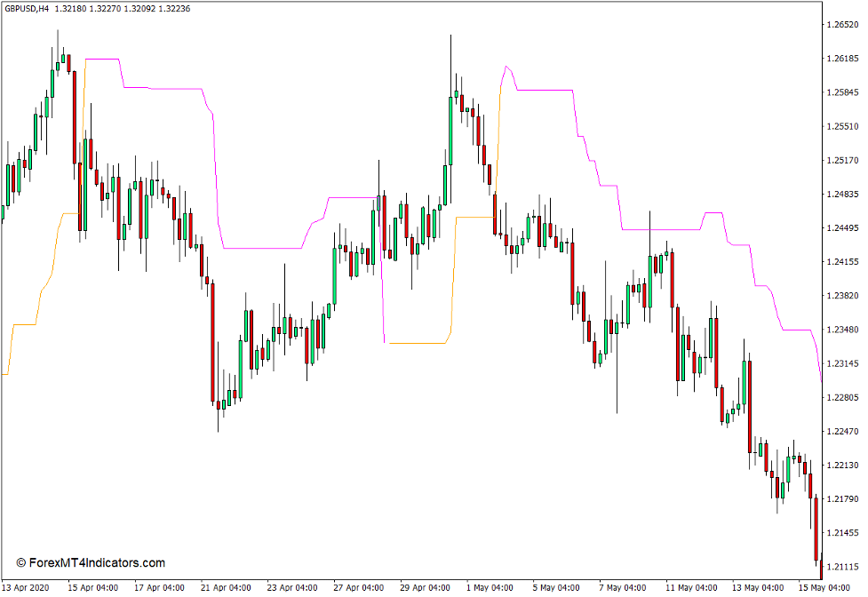Select the 1.22130 price axis label
This screenshot has height=597, width=868.
(841, 466)
